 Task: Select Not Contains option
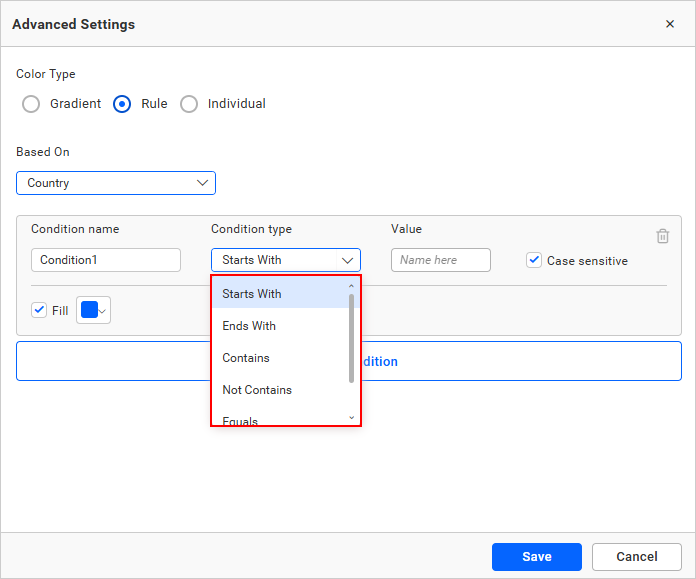point(257,390)
